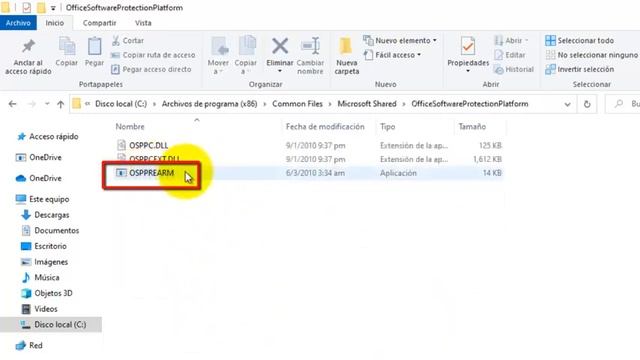Image resolution: width=640 pixels, height=360 pixels.
Task: Click Seleccionar todo
Action: pos(580,40)
